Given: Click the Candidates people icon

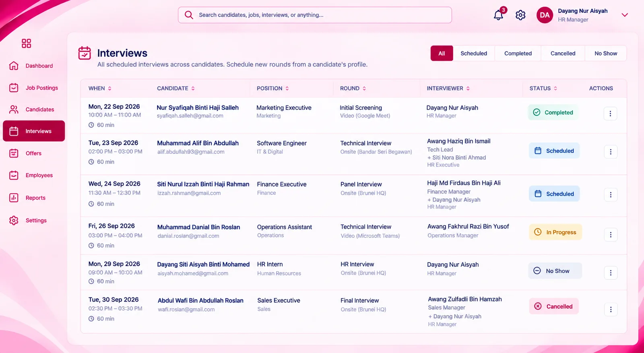Looking at the screenshot, I should tap(14, 109).
